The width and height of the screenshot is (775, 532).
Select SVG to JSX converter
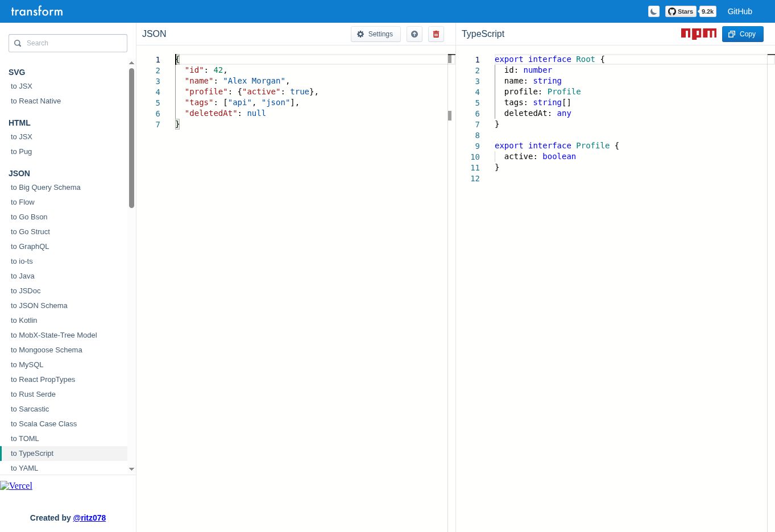coord(64,86)
